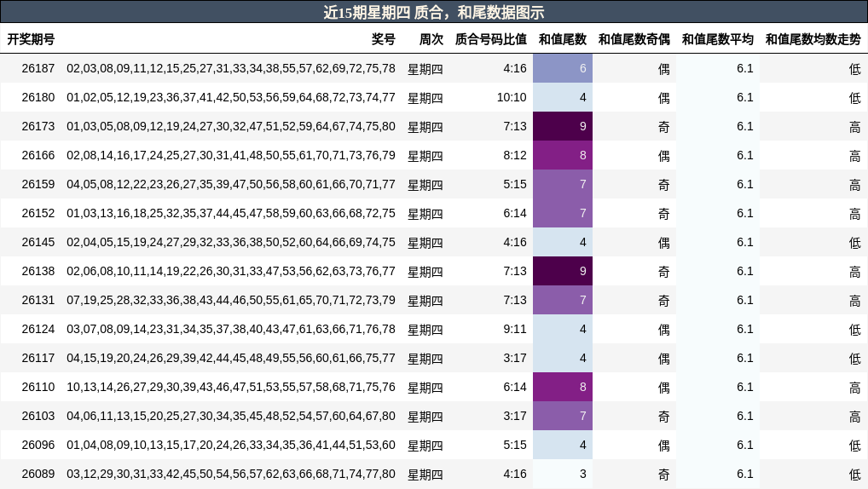Viewport: 868px width, 489px height.
Task: Select period number 26117
Action: click(x=38, y=358)
